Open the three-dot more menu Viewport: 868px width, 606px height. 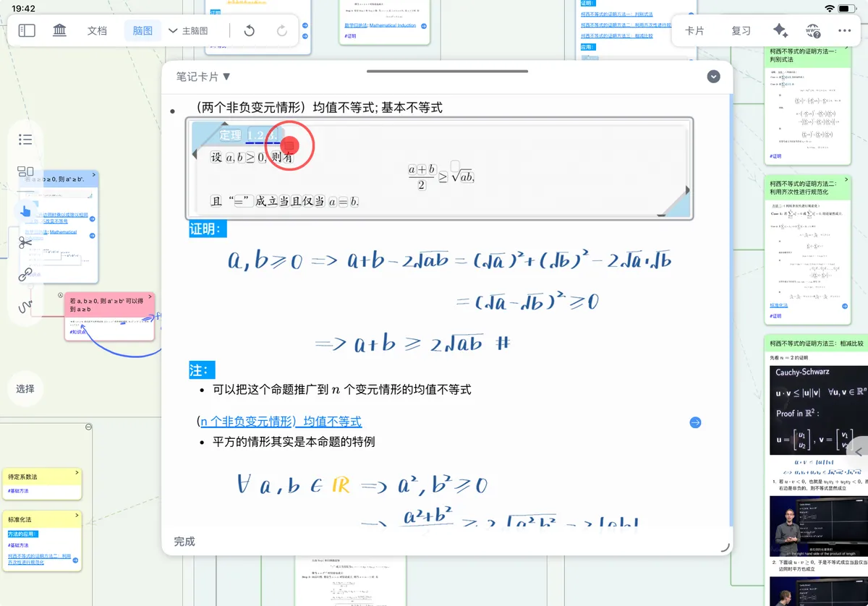pyautogui.click(x=845, y=31)
